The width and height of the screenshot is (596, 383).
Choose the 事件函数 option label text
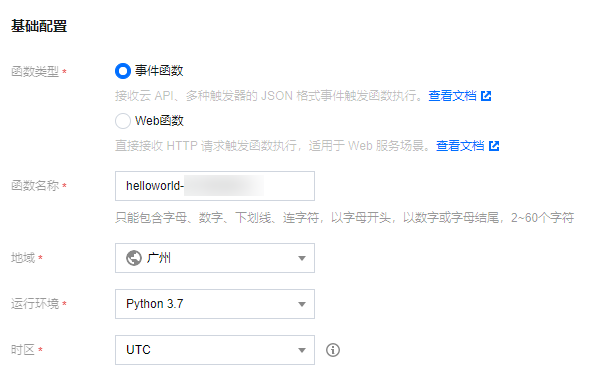click(x=159, y=71)
